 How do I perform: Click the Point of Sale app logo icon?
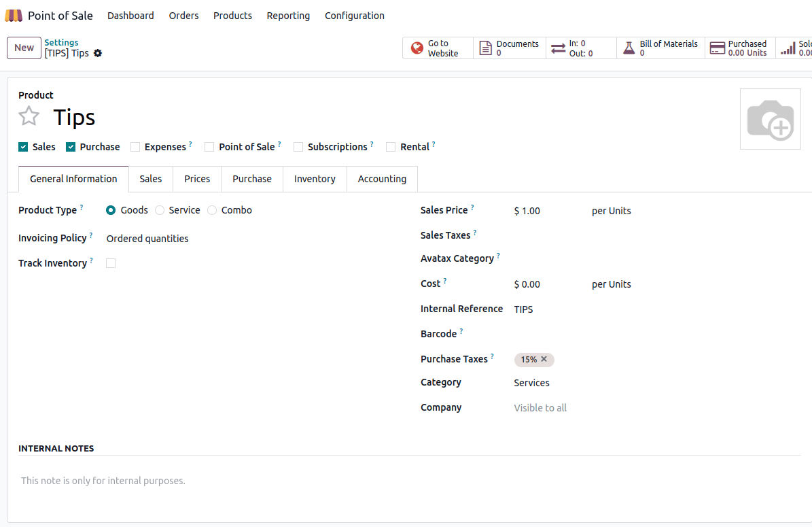click(14, 16)
